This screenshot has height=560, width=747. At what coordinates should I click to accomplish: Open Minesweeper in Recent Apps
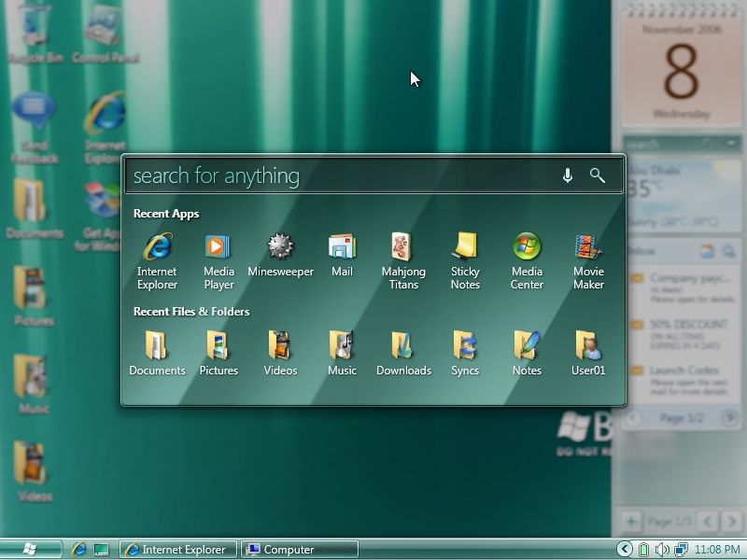[x=281, y=255]
